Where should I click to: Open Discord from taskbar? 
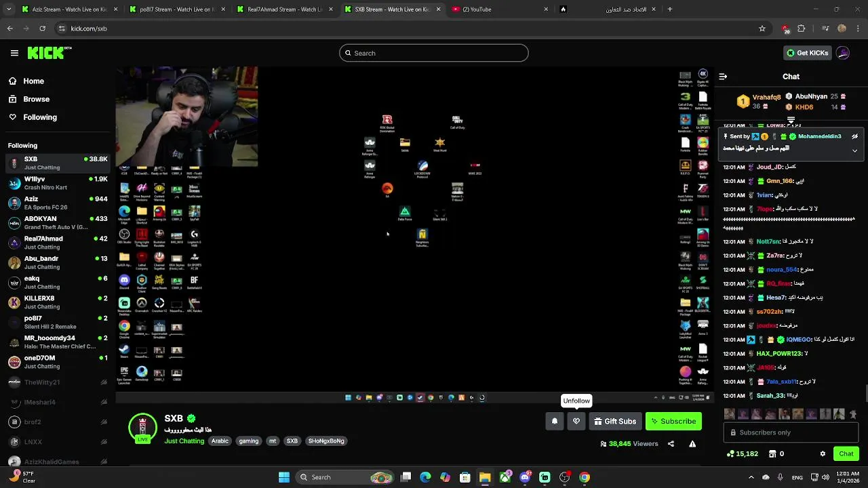(525, 477)
